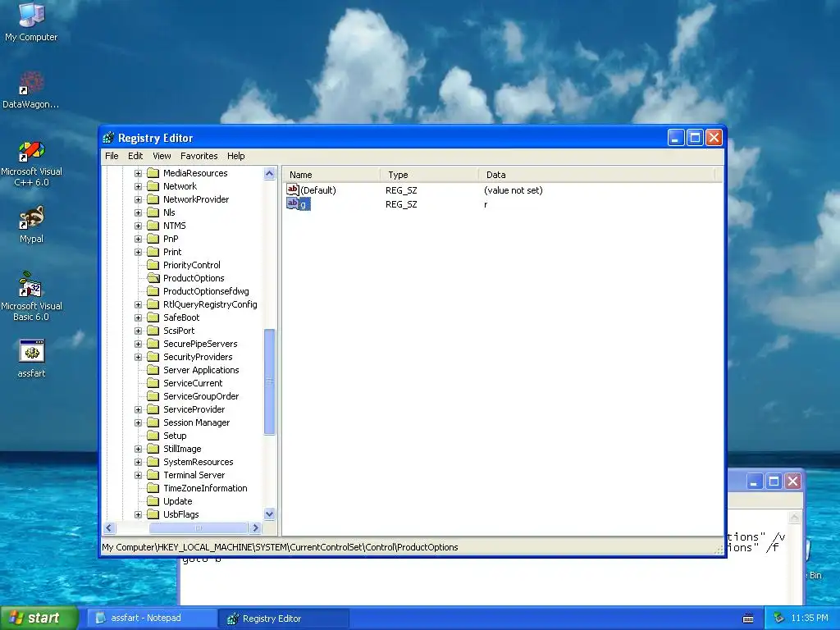Click the MediaResources folder icon
840x630 pixels.
(153, 172)
